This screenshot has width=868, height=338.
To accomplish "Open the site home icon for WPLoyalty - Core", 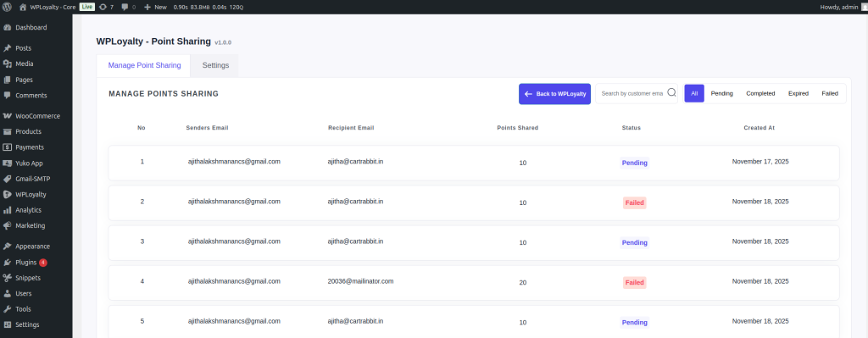I will click(23, 7).
